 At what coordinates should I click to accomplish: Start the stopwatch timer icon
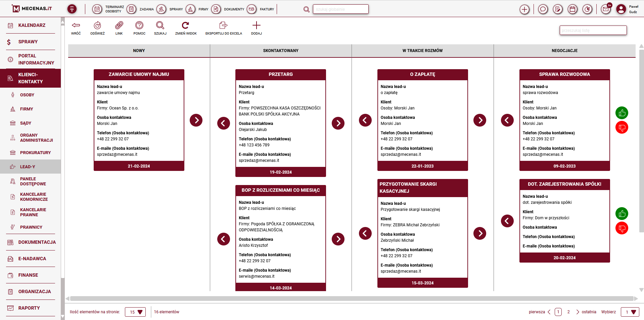coord(587,9)
